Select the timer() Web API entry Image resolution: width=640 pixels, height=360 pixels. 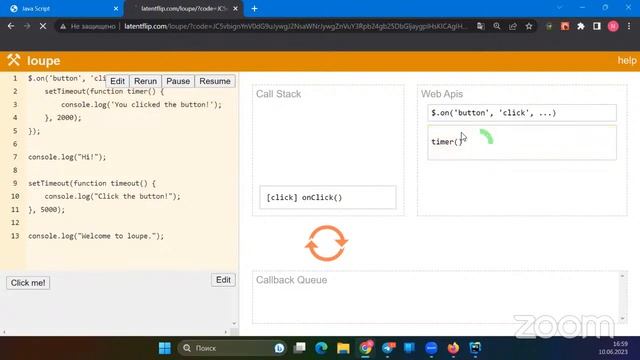tap(522, 142)
